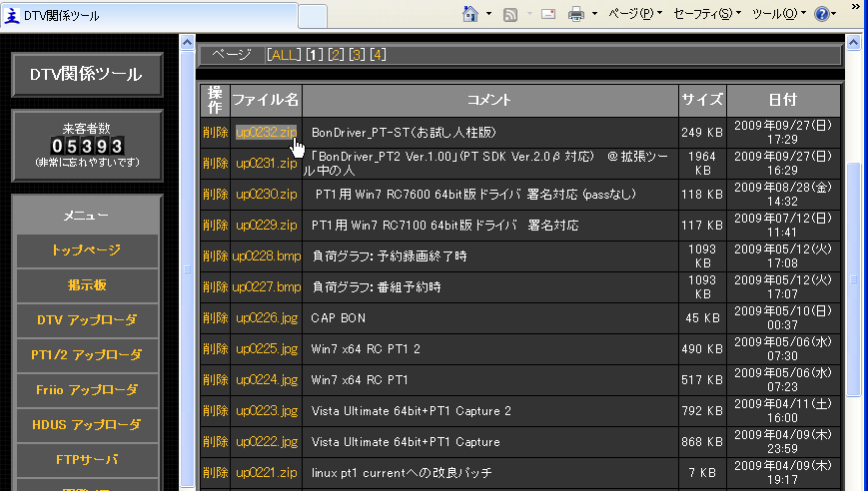Open up0227.bmp file
The image size is (868, 491).
click(267, 287)
